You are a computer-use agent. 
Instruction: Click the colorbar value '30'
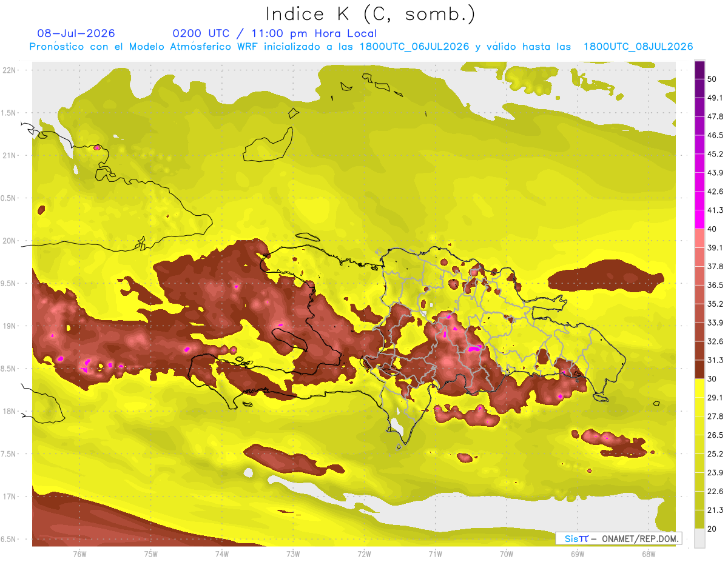coord(712,379)
